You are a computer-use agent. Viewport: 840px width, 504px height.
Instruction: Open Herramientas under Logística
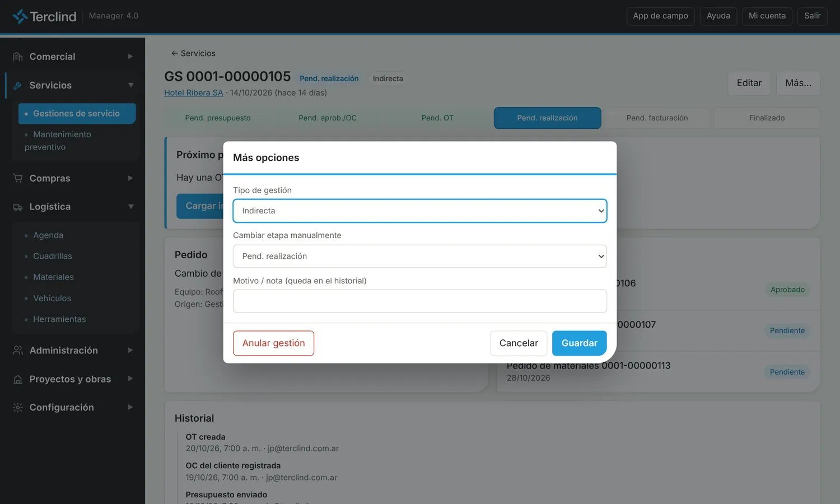59,319
